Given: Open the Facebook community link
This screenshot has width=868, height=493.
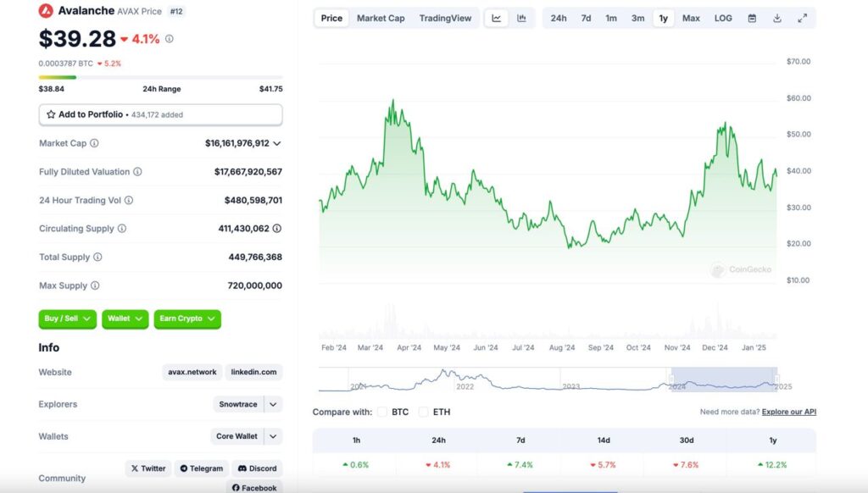Looking at the screenshot, I should click(254, 487).
